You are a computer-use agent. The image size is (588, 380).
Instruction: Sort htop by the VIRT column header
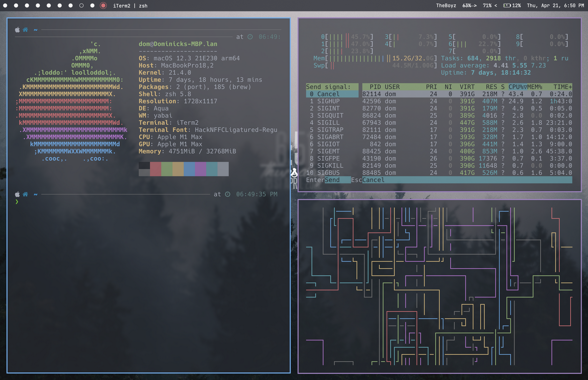tap(467, 87)
